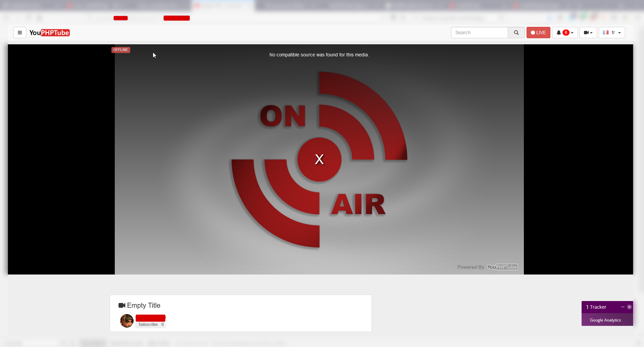Open Powered By YouPHPTube link
The width and height of the screenshot is (644, 347).
pos(487,267)
